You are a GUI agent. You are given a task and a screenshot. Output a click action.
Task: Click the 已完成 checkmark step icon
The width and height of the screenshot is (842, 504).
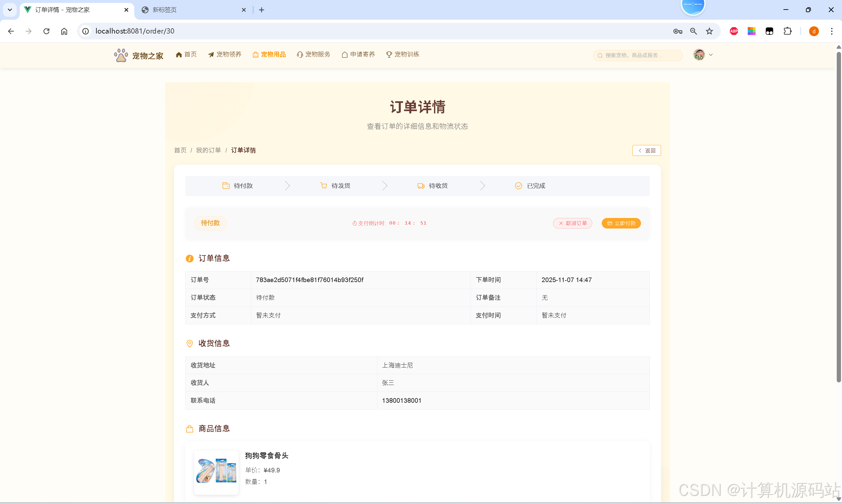519,186
